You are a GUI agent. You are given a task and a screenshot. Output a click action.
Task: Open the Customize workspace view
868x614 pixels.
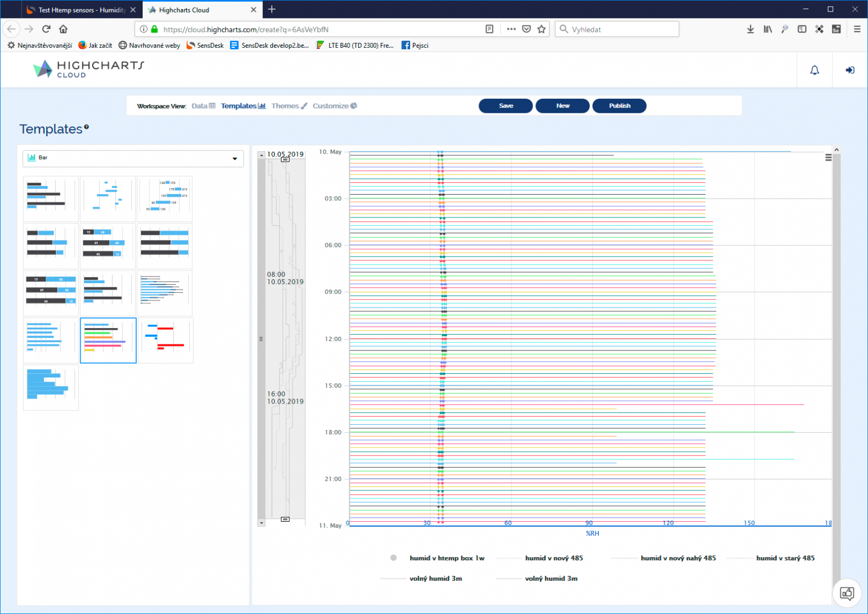pos(335,106)
